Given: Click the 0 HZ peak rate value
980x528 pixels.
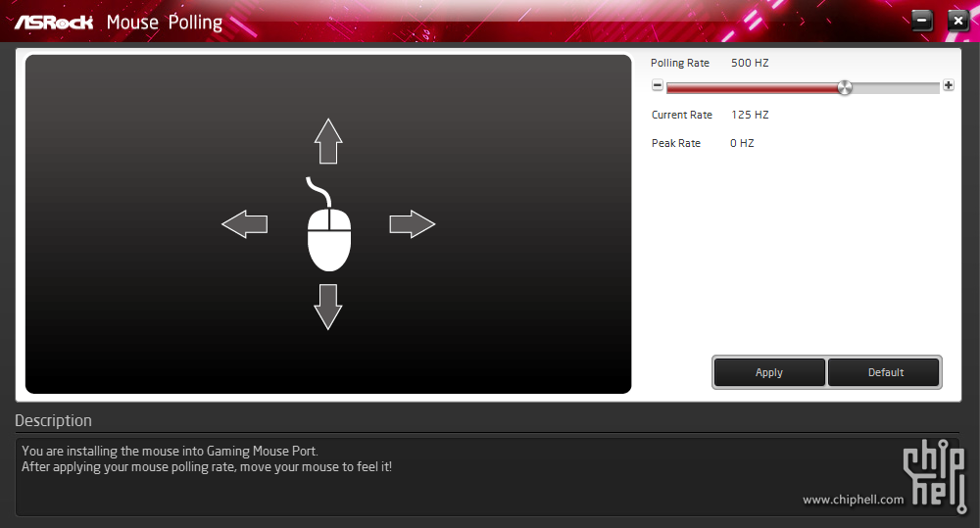Looking at the screenshot, I should click(x=742, y=143).
